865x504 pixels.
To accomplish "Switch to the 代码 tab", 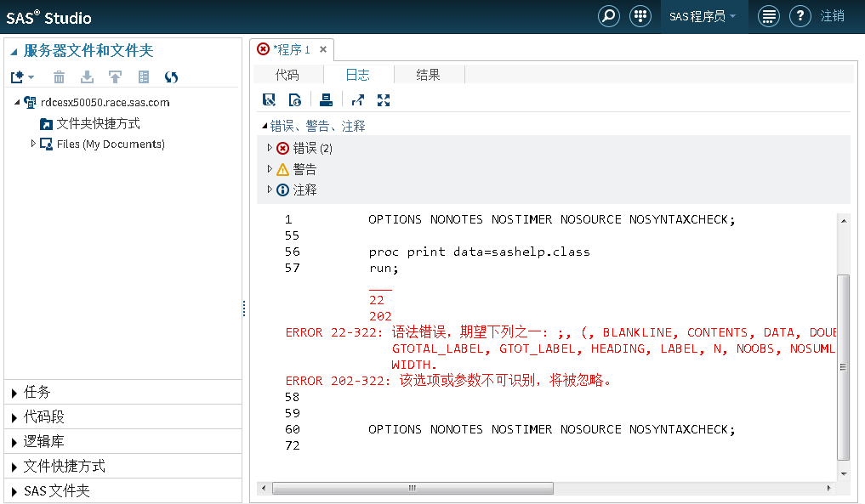I will [x=287, y=75].
